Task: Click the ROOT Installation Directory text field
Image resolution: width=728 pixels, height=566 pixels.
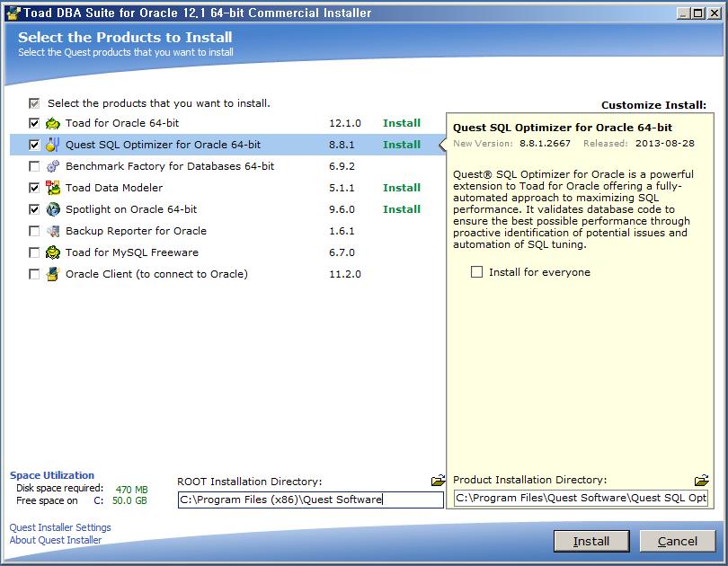Action: pyautogui.click(x=310, y=500)
